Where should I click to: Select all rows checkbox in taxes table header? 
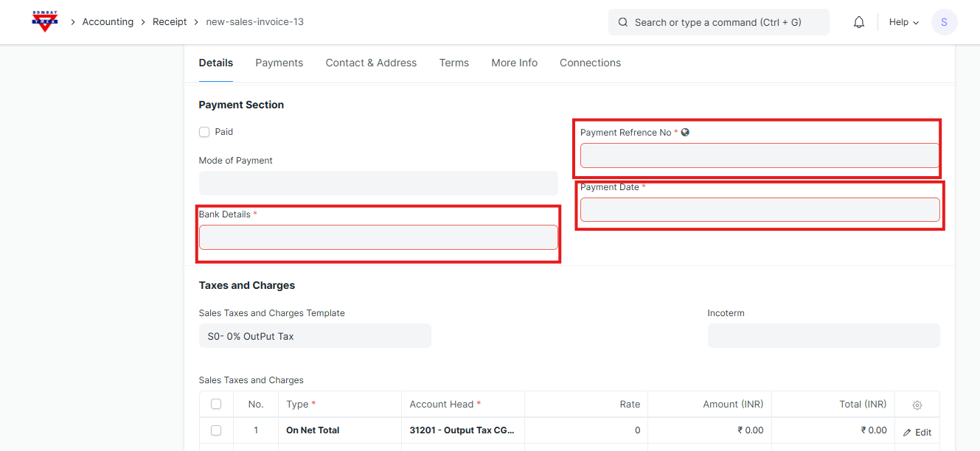pyautogui.click(x=216, y=404)
